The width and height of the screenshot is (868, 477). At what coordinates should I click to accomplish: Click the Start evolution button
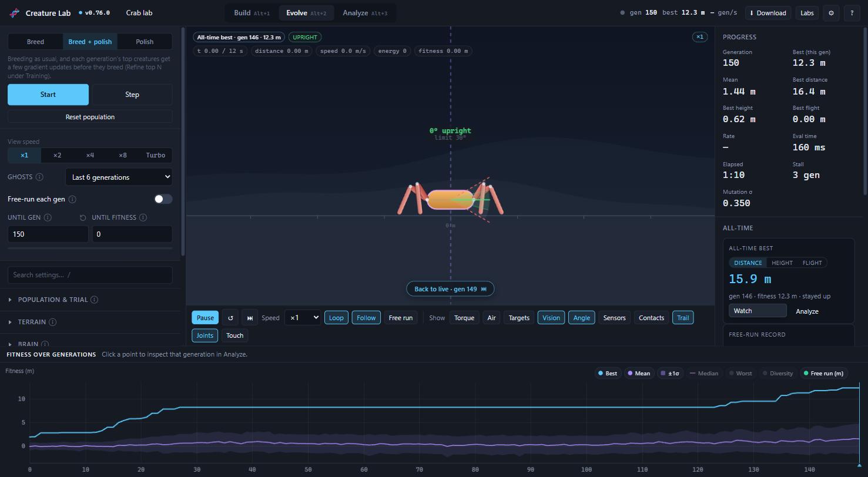48,95
